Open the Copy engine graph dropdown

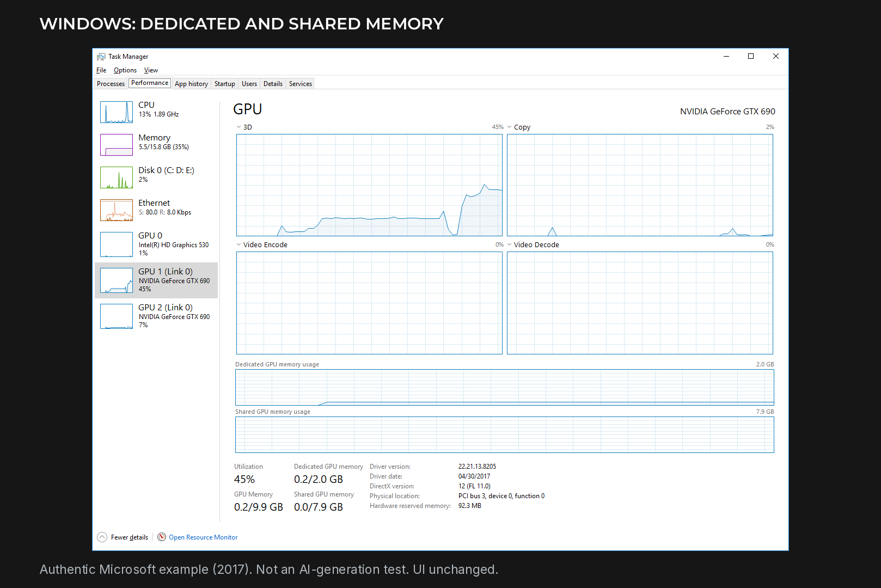coord(509,127)
